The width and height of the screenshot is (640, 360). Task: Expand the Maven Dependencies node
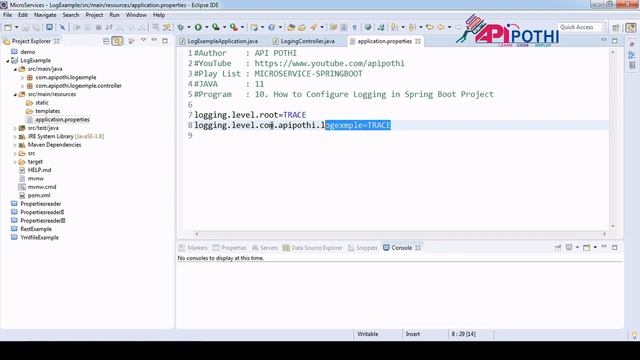(15, 145)
